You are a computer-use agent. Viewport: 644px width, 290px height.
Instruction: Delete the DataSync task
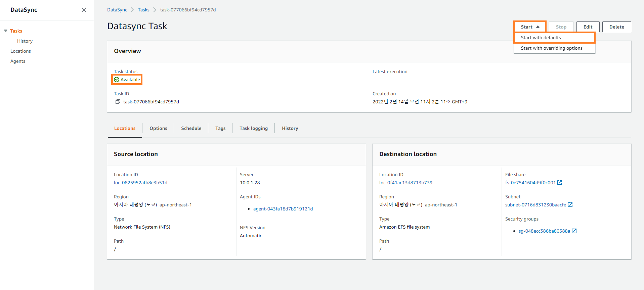click(x=616, y=27)
